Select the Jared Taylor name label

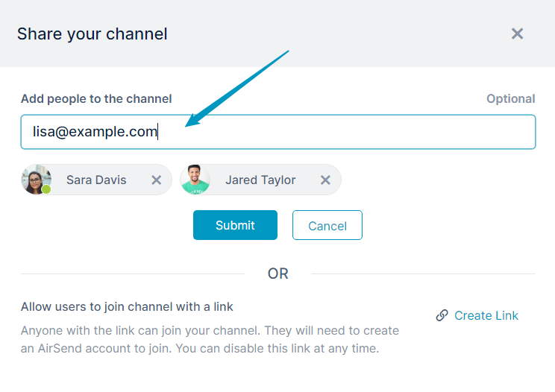[260, 180]
